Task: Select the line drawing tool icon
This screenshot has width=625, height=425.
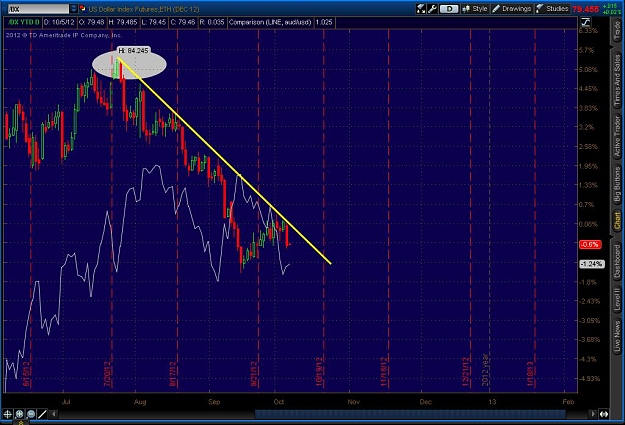Action: [42, 414]
